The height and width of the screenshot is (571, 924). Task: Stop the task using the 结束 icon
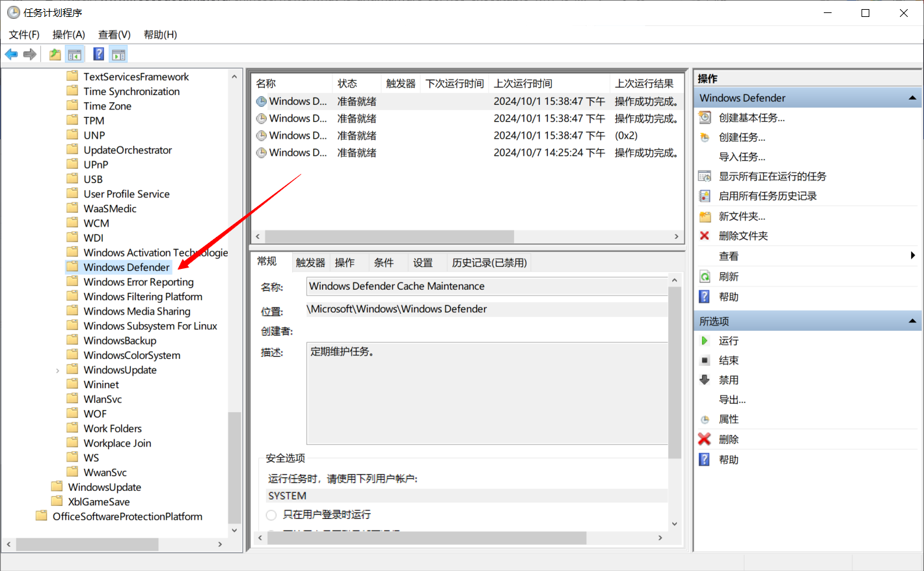pos(704,360)
